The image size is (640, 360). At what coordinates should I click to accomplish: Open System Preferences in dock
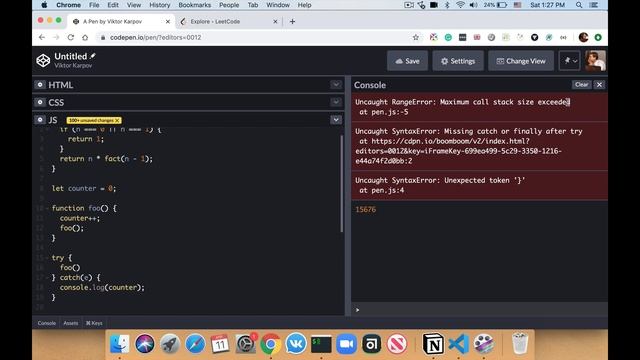[x=246, y=344]
